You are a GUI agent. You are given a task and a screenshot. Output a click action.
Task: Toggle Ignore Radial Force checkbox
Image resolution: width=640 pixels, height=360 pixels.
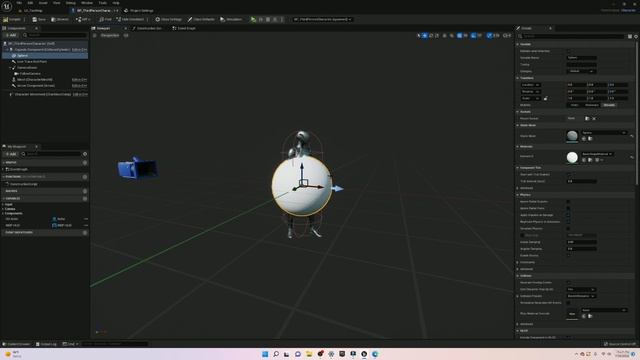point(568,208)
